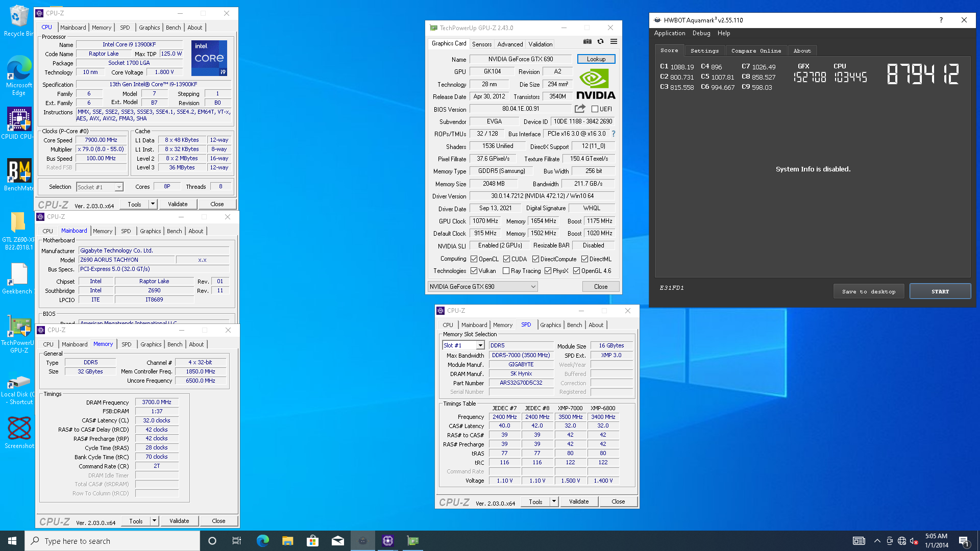Switch to GPU-Z taskbar icon

point(412,541)
